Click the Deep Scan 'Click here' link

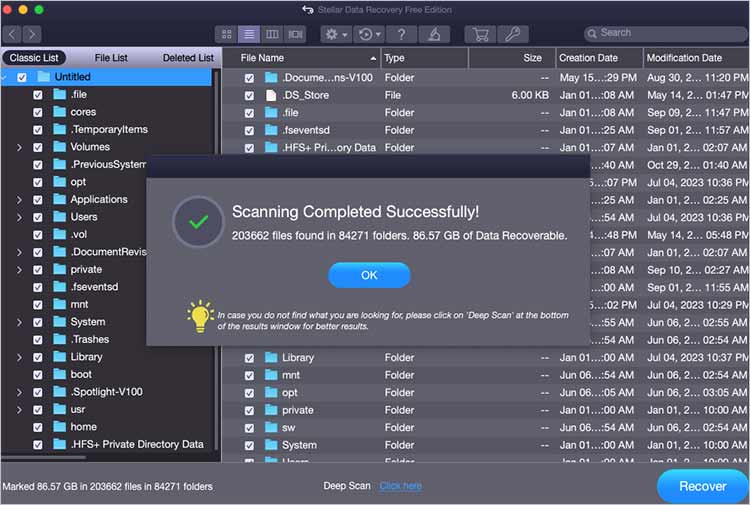click(401, 486)
